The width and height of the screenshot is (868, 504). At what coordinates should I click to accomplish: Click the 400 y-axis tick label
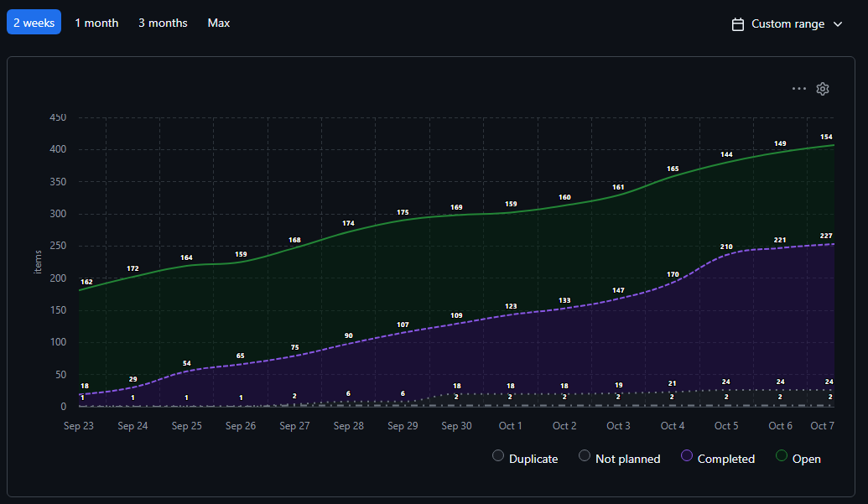coord(58,149)
